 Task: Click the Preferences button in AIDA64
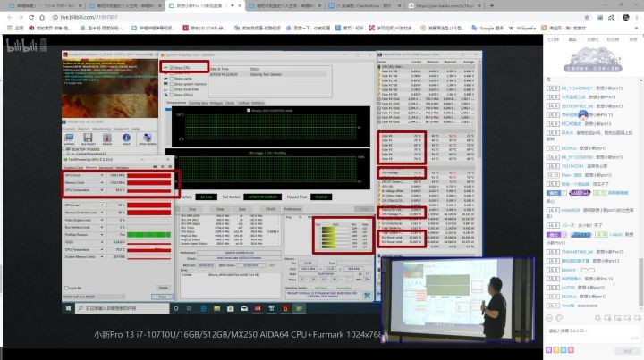pos(292,209)
